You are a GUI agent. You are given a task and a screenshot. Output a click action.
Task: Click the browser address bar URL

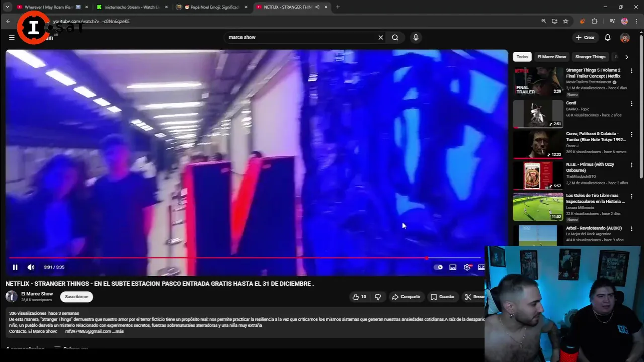[x=92, y=21]
